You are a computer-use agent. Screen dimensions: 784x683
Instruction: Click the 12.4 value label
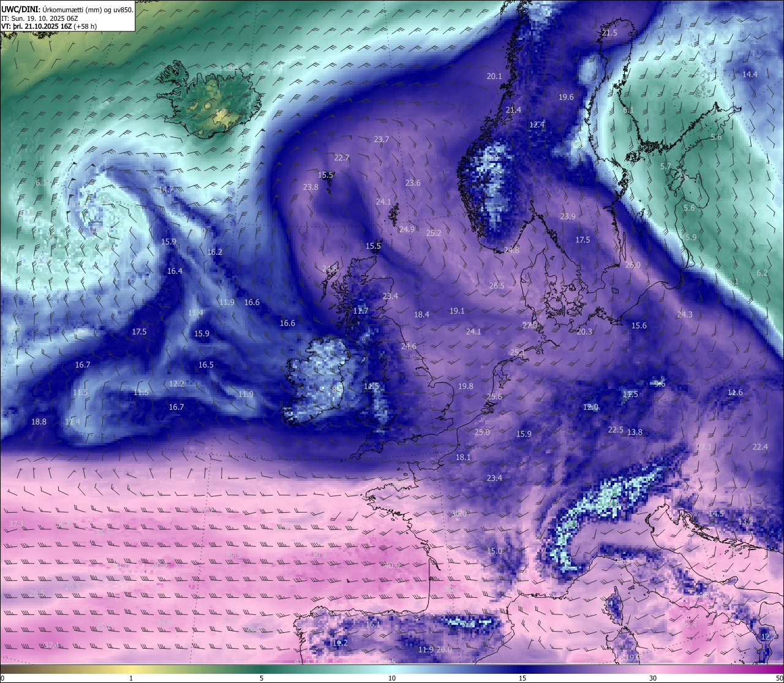(x=537, y=125)
